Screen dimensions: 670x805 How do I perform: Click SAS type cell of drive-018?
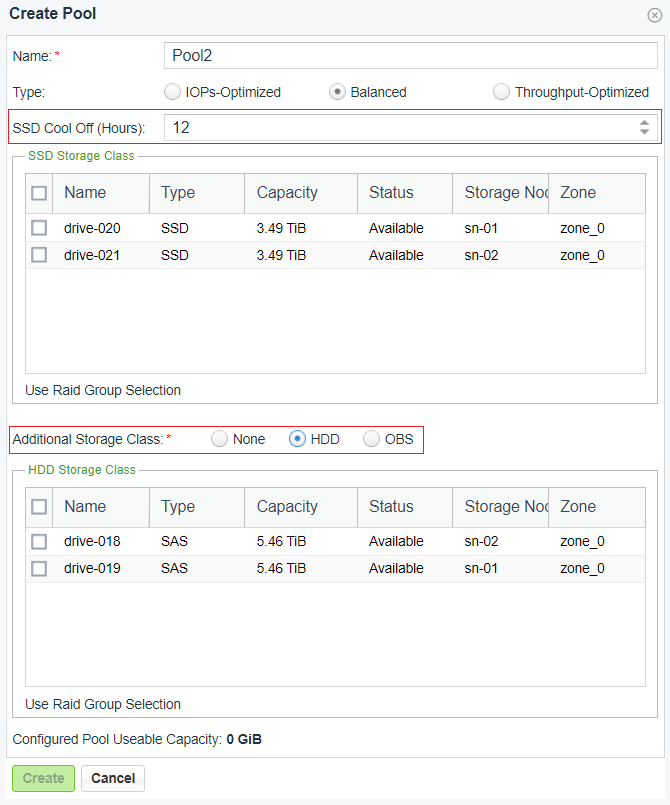point(175,541)
